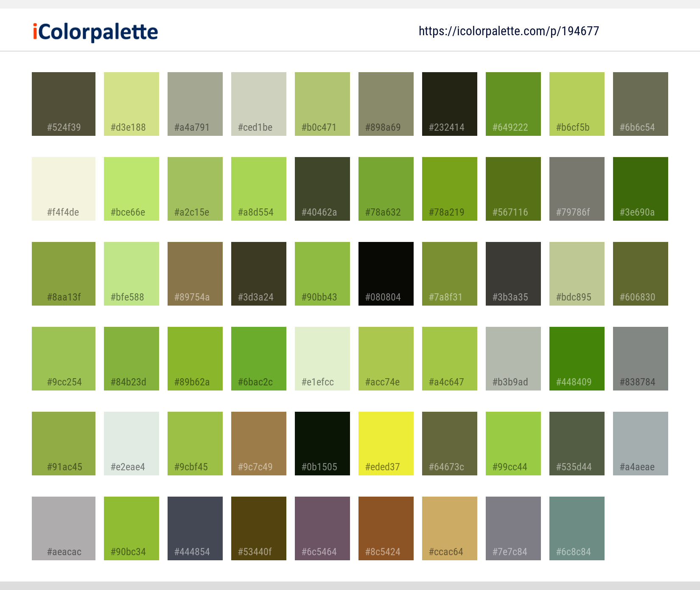700x590 pixels.
Task: Choose the #3d3a24 color tile
Action: [x=259, y=274]
